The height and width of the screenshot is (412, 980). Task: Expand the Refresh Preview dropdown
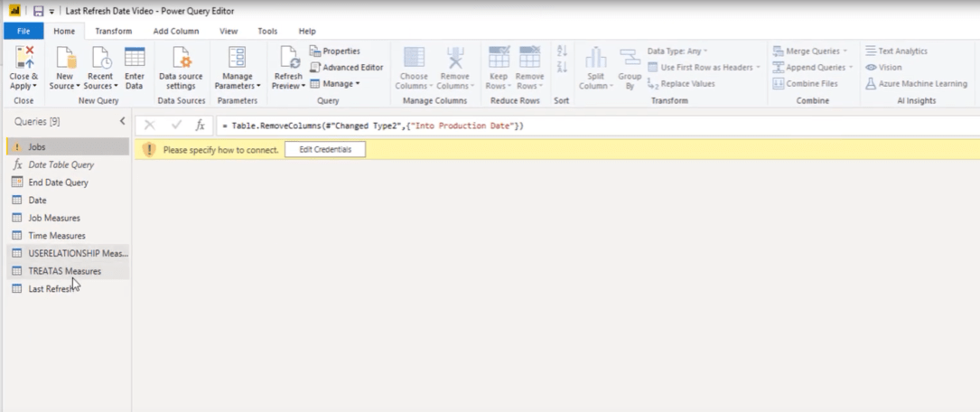click(303, 86)
